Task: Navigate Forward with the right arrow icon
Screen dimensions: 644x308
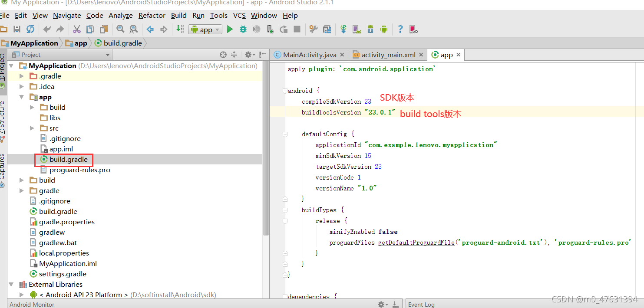Action: point(164,29)
